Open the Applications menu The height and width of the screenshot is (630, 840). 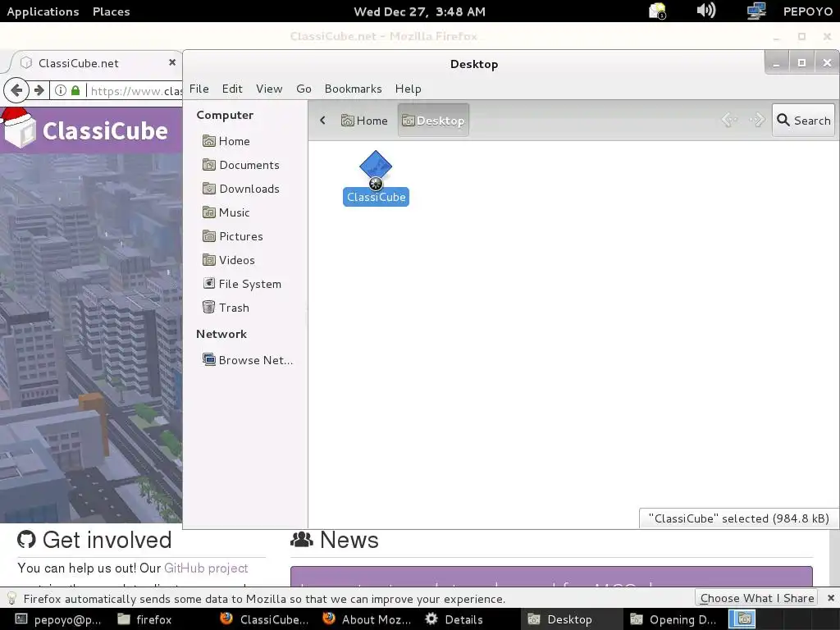coord(43,11)
